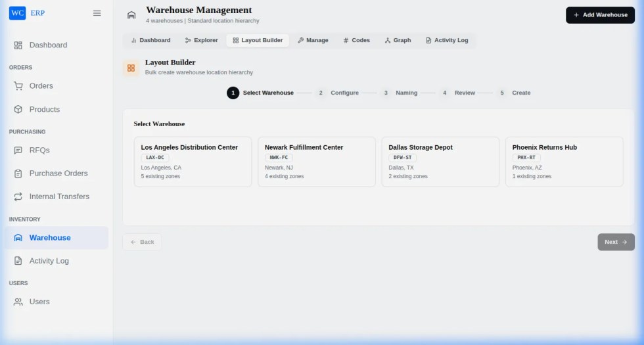The height and width of the screenshot is (345, 644).
Task: Open Purchase Orders in the sidebar
Action: tap(57, 173)
